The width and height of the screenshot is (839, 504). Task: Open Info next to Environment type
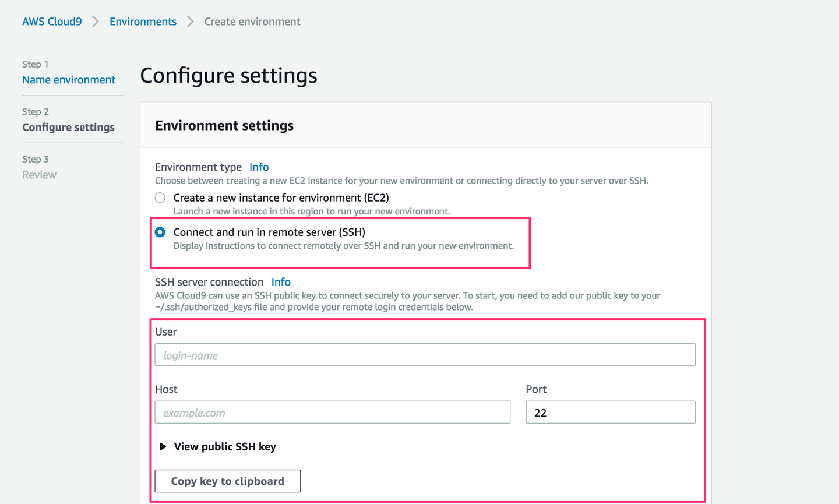pyautogui.click(x=259, y=167)
